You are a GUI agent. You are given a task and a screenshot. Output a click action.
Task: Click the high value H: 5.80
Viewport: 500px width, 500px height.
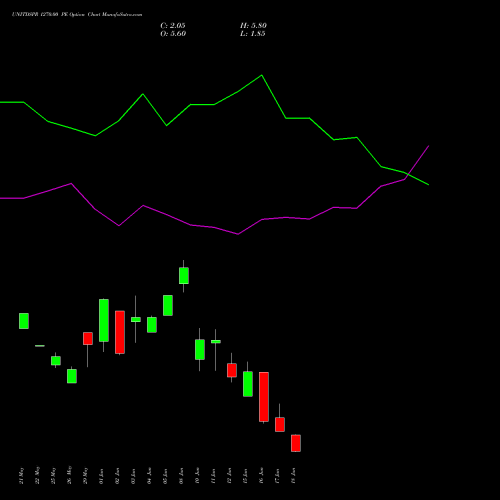point(253,26)
